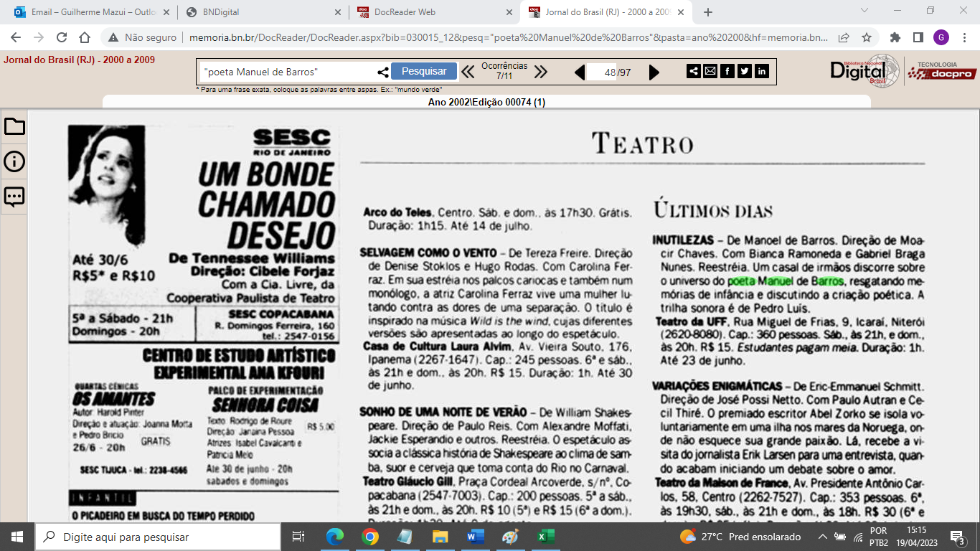Click the INUTILEZAS listing title
980x551 pixels.
tap(683, 240)
